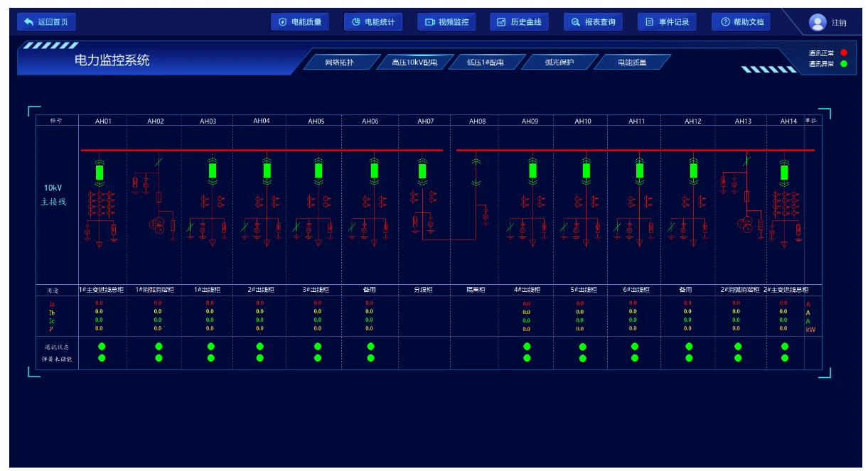Click the 返回首页 button
Image resolution: width=868 pixels, height=471 pixels.
coord(46,22)
